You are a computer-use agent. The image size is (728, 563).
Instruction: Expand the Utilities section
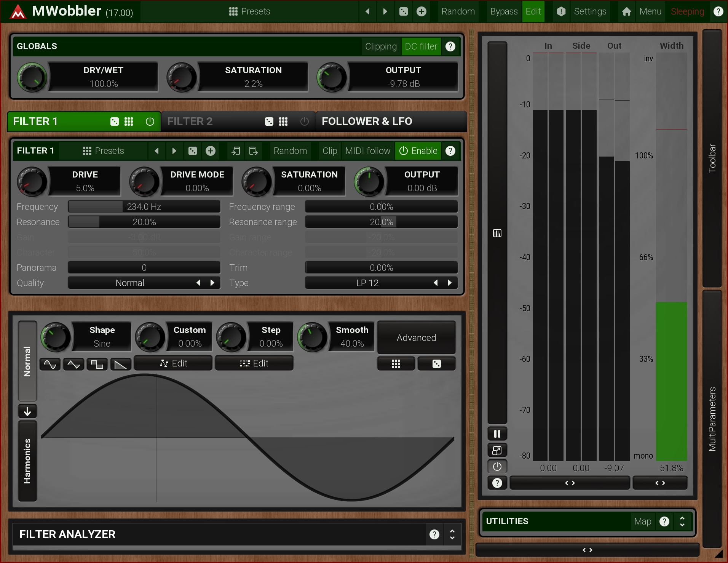(x=682, y=521)
